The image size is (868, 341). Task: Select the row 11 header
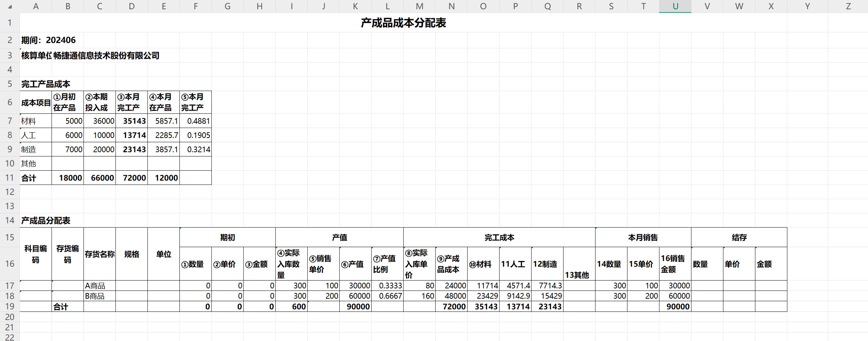click(10, 178)
